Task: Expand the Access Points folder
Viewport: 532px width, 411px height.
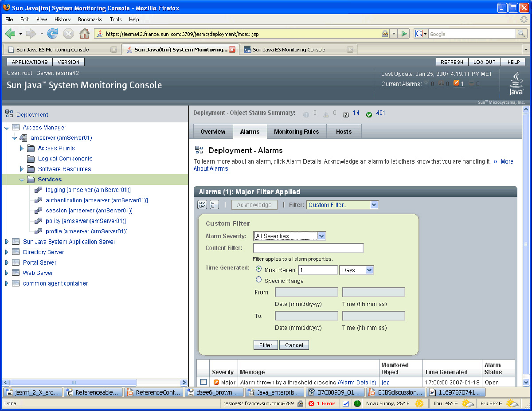Action: pos(22,148)
